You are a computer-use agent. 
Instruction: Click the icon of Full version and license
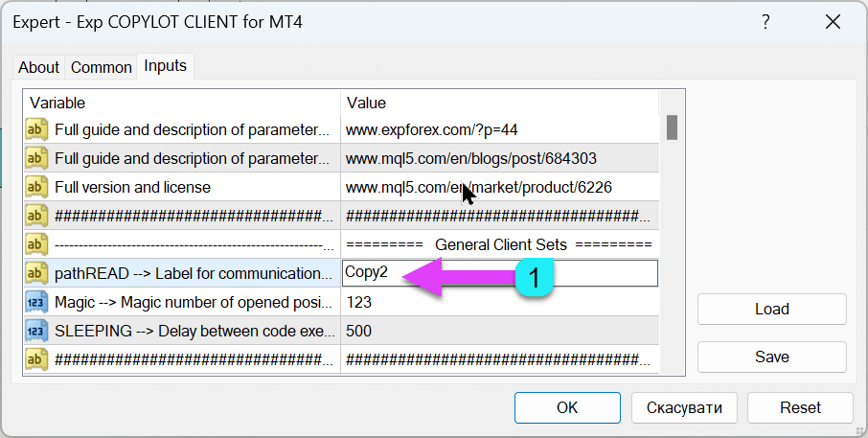[x=36, y=187]
